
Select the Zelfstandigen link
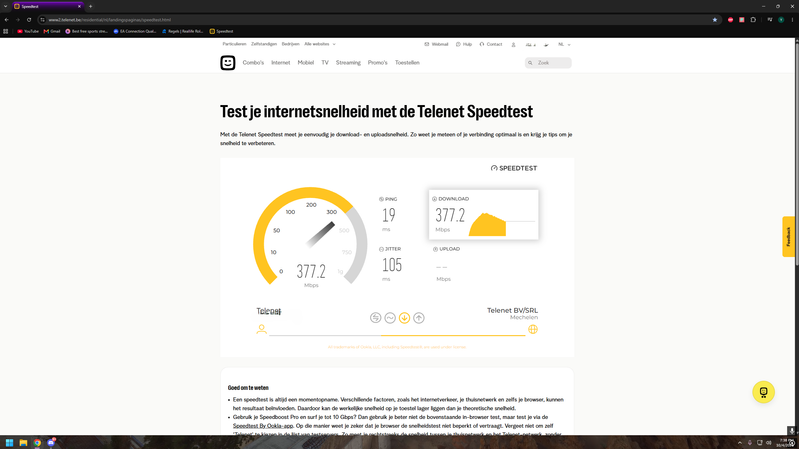[x=264, y=44]
